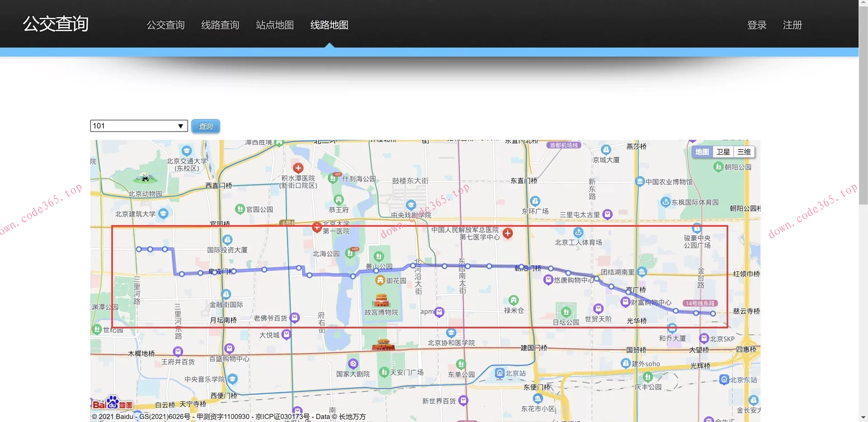Select 公交查询 in the navigation menu

click(x=165, y=25)
